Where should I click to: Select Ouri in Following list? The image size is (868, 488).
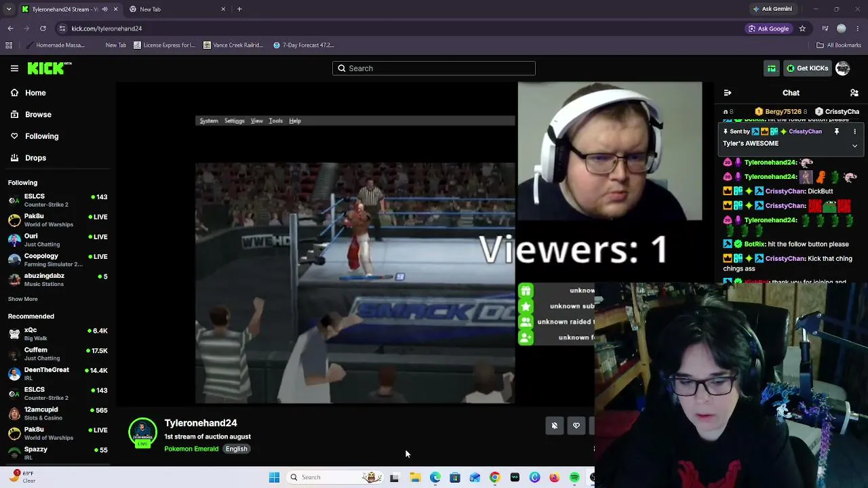click(x=58, y=240)
